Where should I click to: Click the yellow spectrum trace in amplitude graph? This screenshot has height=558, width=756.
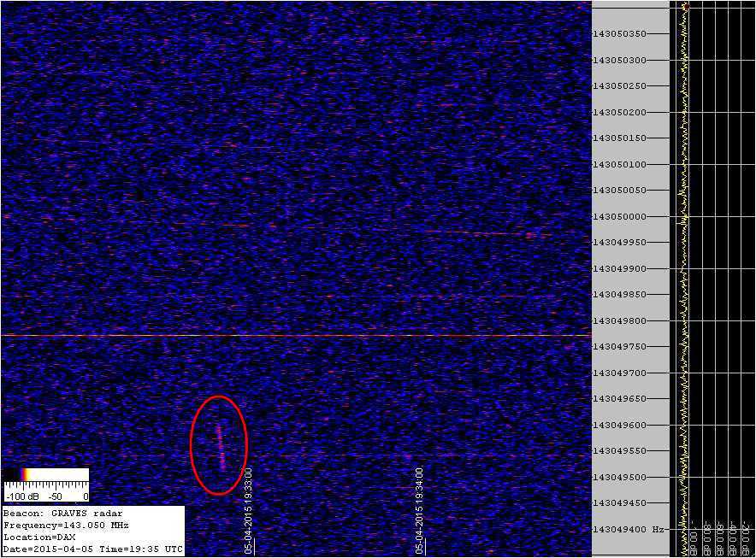pyautogui.click(x=683, y=279)
